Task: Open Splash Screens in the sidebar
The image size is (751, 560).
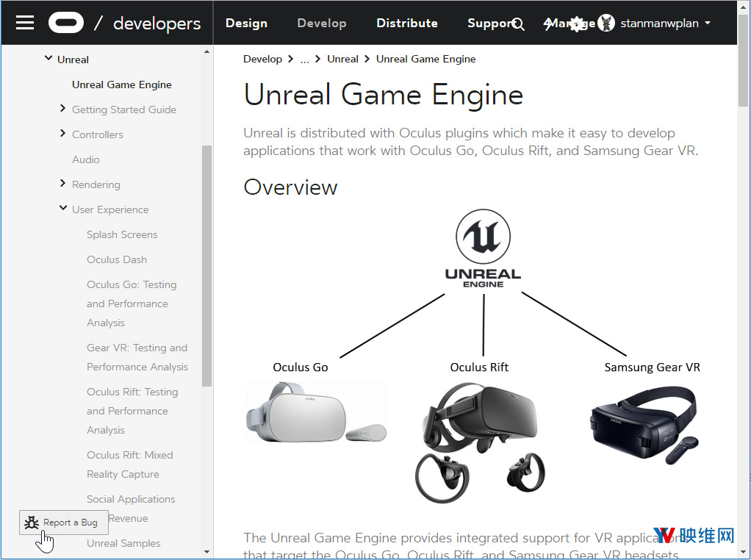Action: (122, 234)
